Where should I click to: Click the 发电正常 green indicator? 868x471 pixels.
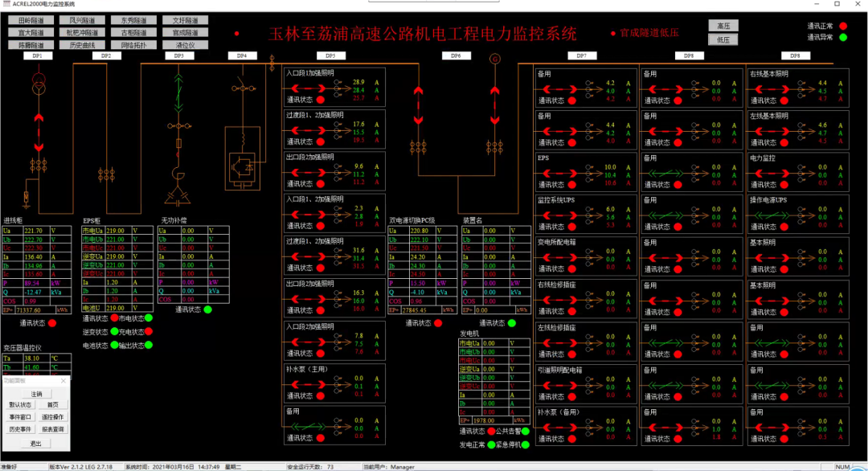pos(491,444)
